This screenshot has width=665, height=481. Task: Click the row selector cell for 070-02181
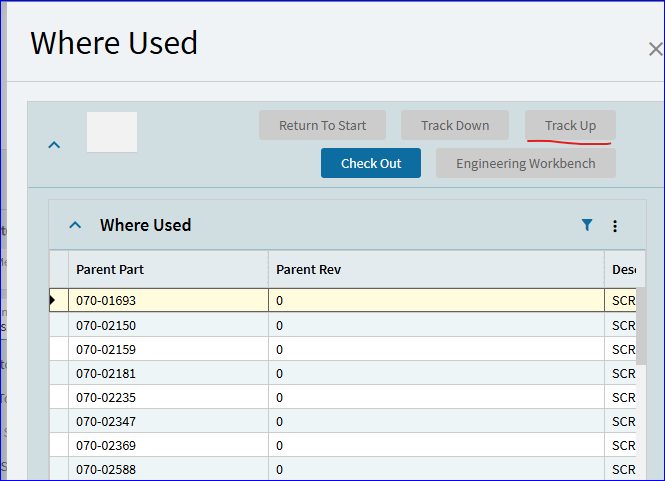coord(59,373)
